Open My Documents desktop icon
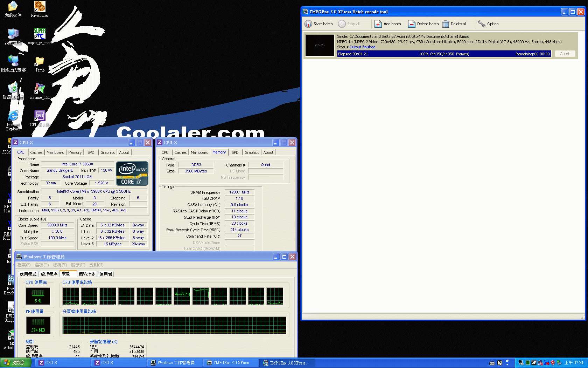Image resolution: width=588 pixels, height=368 pixels. click(13, 6)
